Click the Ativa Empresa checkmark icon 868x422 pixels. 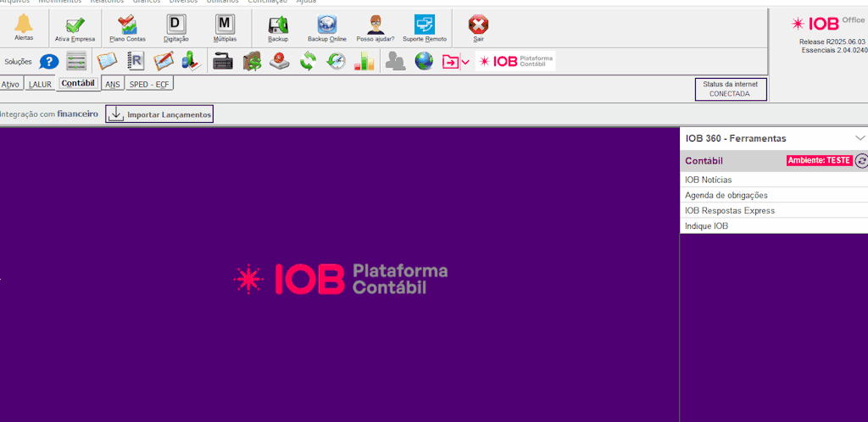pos(75,27)
